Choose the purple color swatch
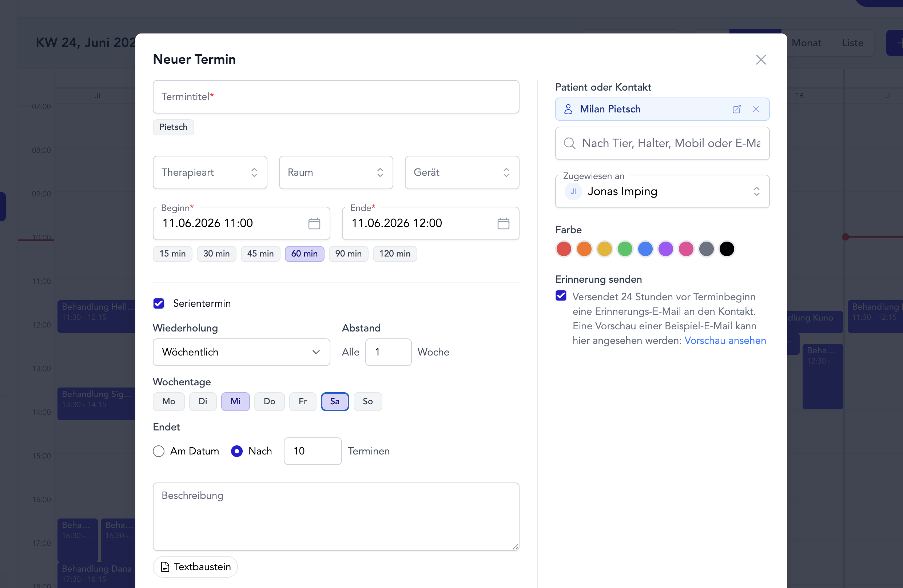The height and width of the screenshot is (588, 903). (x=666, y=249)
